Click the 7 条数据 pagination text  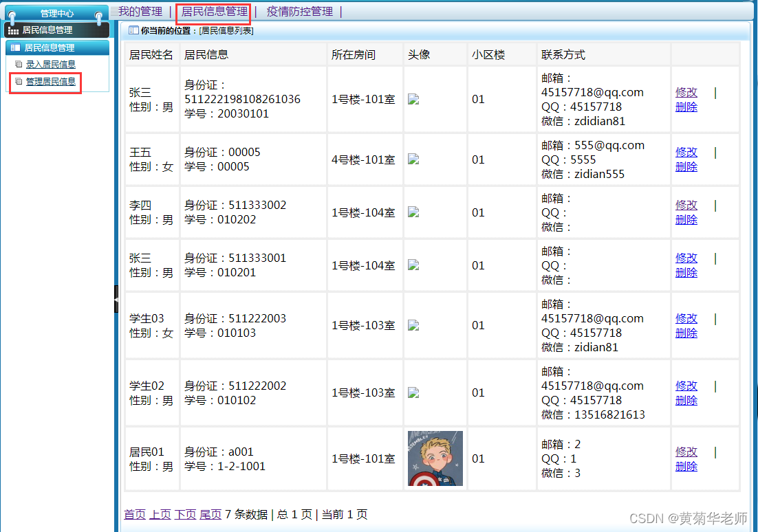point(246,515)
